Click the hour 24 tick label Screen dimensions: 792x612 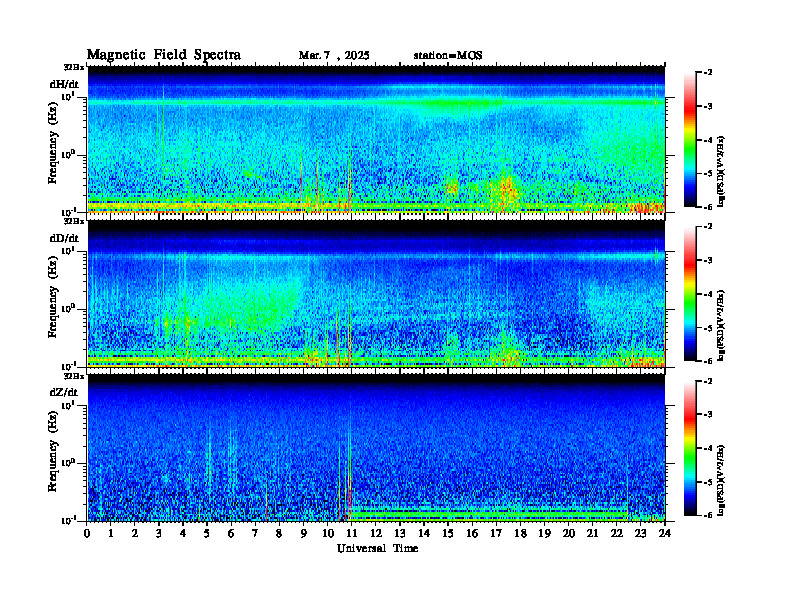[x=664, y=533]
